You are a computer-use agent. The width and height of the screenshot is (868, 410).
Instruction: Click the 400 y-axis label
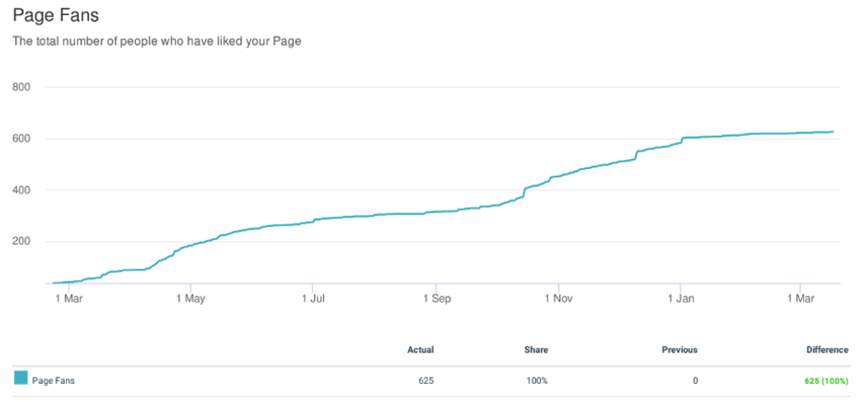tap(22, 190)
